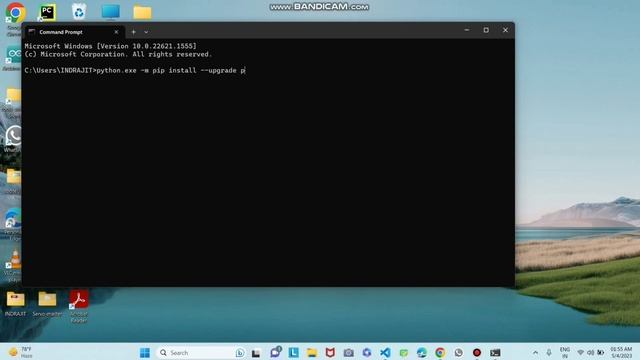The height and width of the screenshot is (360, 640).
Task: Close the Command Prompt window
Action: [505, 30]
